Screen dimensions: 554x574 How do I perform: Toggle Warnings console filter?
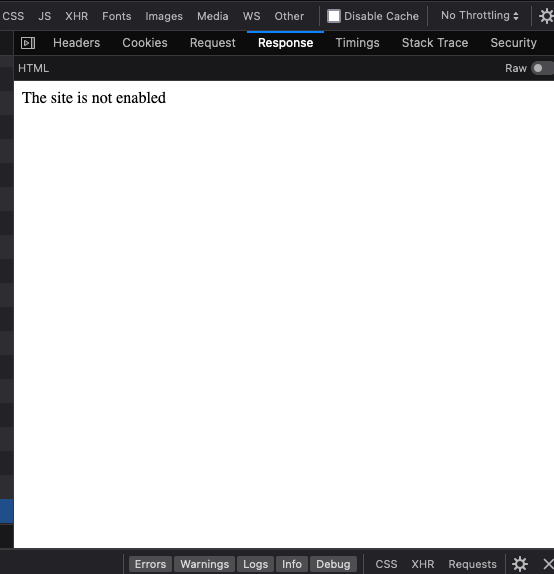[204, 564]
